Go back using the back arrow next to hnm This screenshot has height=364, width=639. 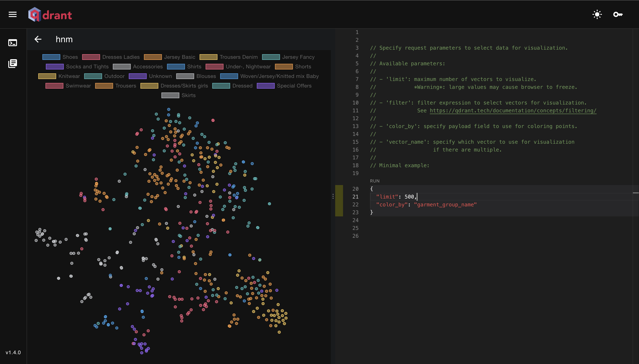pos(38,39)
